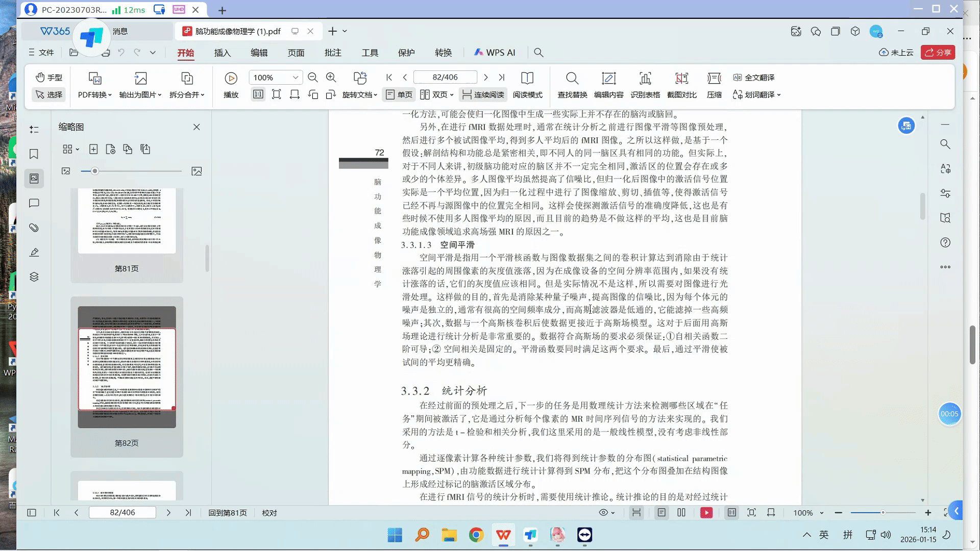980x551 pixels.
Task: Click the red Share button
Action: click(938, 53)
